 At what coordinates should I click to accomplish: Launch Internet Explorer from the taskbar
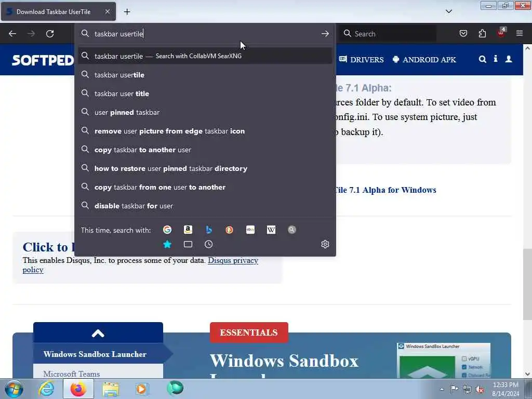(x=46, y=389)
